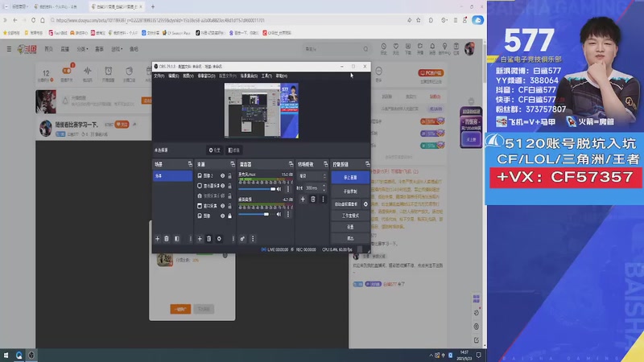Remove selected source with trash icon
This screenshot has height=362, width=644.
click(208, 238)
